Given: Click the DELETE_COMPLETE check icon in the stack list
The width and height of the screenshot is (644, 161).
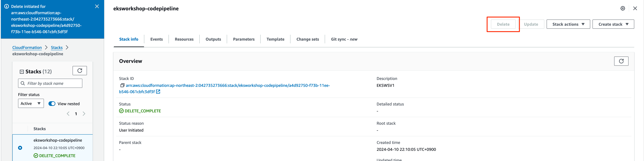Looking at the screenshot, I should 36,156.
